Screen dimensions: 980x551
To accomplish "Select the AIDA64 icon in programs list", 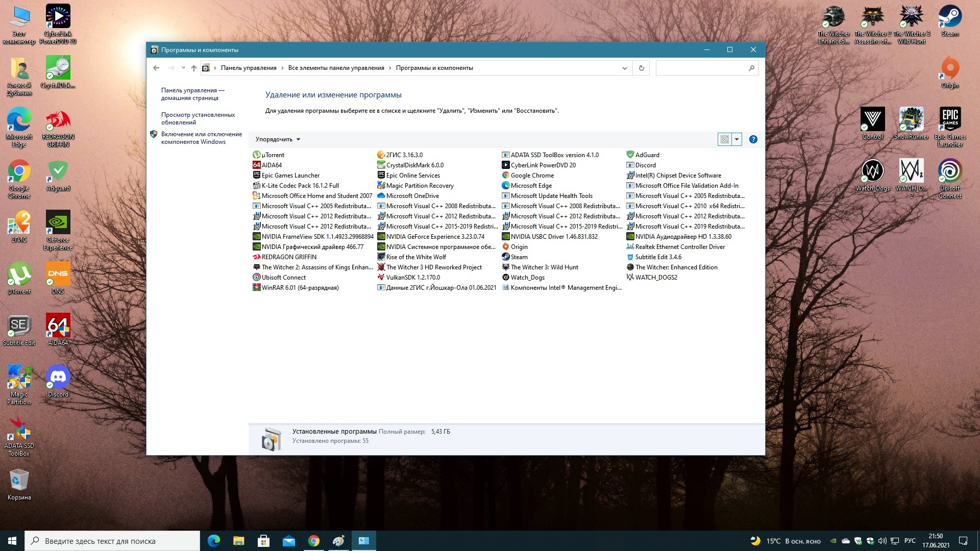I will (256, 165).
